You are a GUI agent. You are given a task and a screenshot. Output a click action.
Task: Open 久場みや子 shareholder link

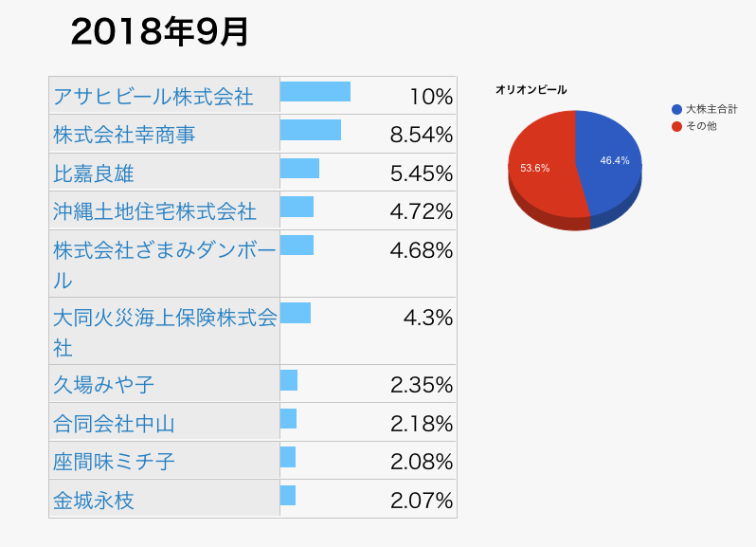[x=103, y=385]
